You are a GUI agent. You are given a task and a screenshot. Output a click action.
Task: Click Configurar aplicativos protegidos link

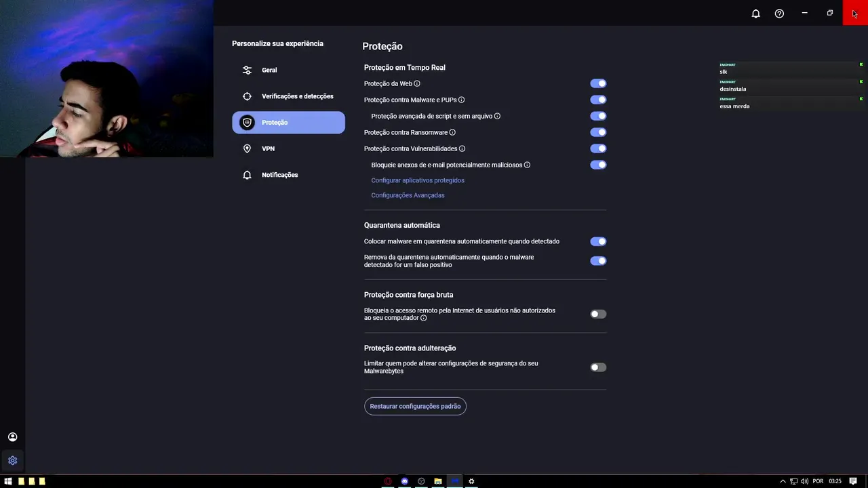pos(418,180)
